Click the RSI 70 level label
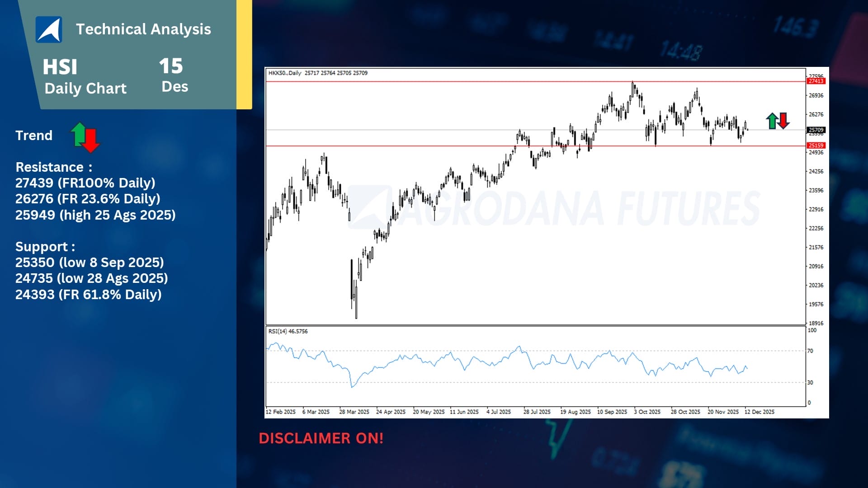The image size is (868, 488). click(x=810, y=351)
